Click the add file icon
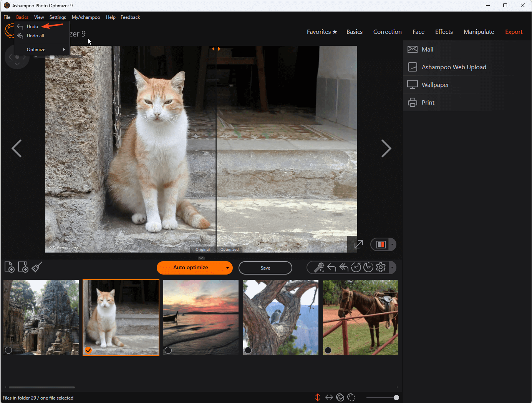Viewport: 532px width, 403px height. click(9, 267)
